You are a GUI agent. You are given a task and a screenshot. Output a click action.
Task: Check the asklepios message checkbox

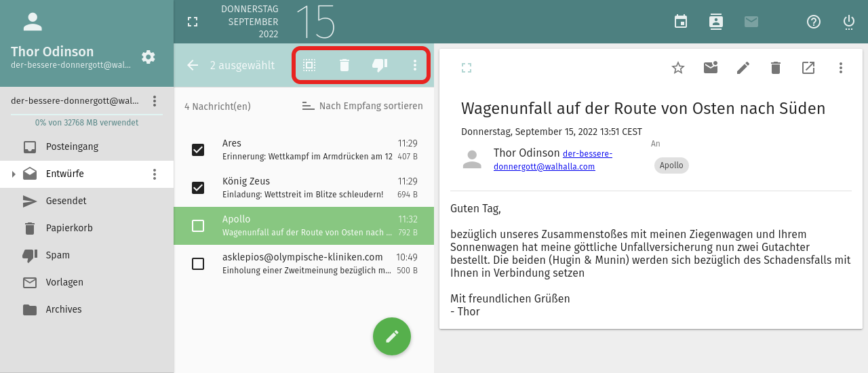point(198,264)
